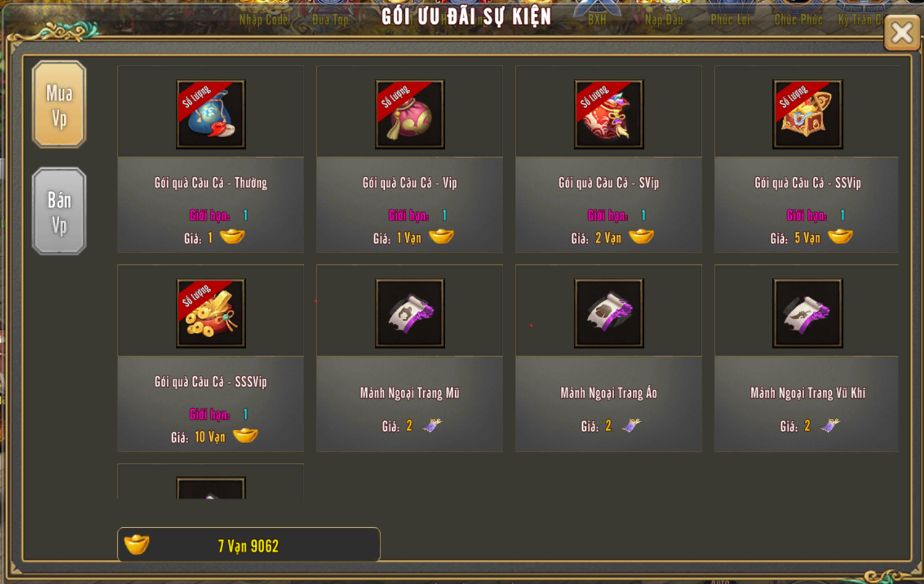Viewport: 924px width, 584px height.
Task: Pick the treasure chest Gói quà Câu Cá - SSVip icon
Action: click(807, 114)
